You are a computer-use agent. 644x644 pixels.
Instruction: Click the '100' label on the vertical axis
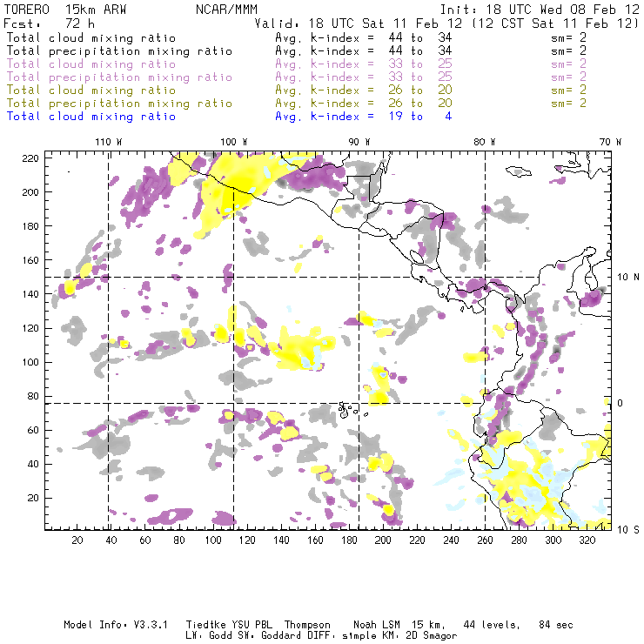tap(30, 362)
